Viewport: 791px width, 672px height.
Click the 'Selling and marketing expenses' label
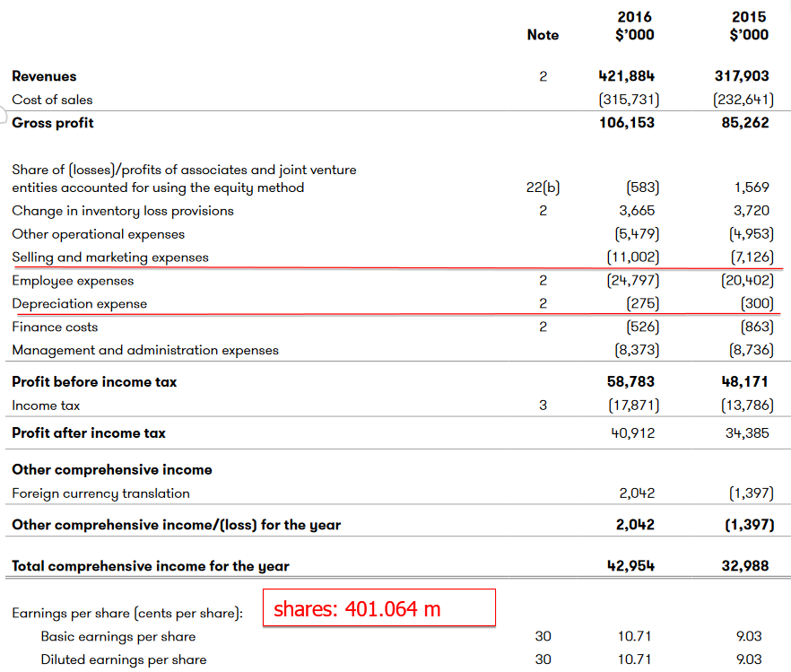pyautogui.click(x=110, y=257)
